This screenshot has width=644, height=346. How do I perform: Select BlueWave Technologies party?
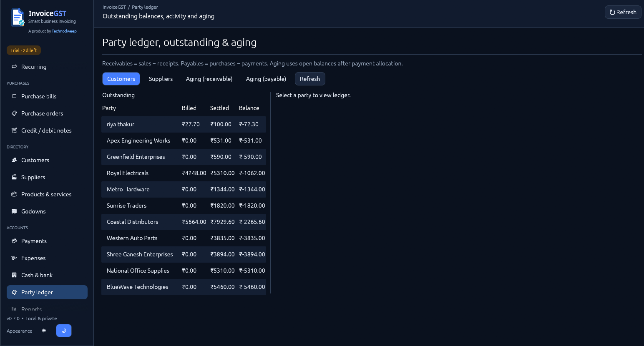[x=184, y=287]
